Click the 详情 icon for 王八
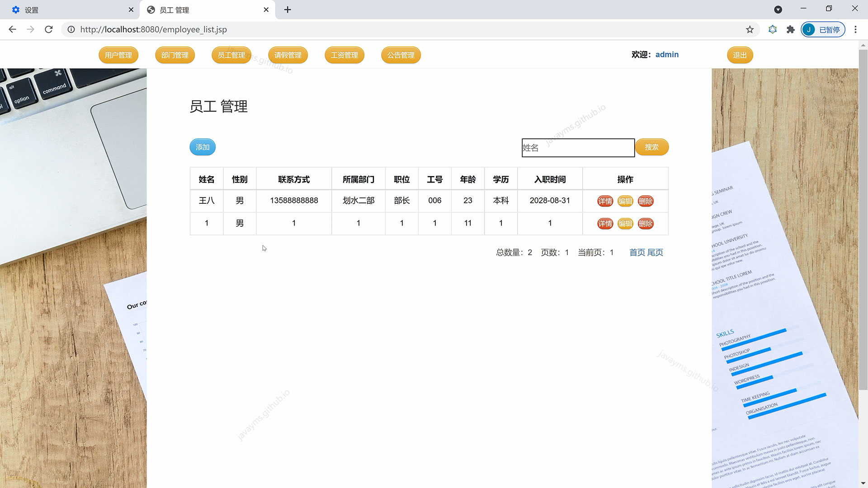868x488 pixels. 605,201
